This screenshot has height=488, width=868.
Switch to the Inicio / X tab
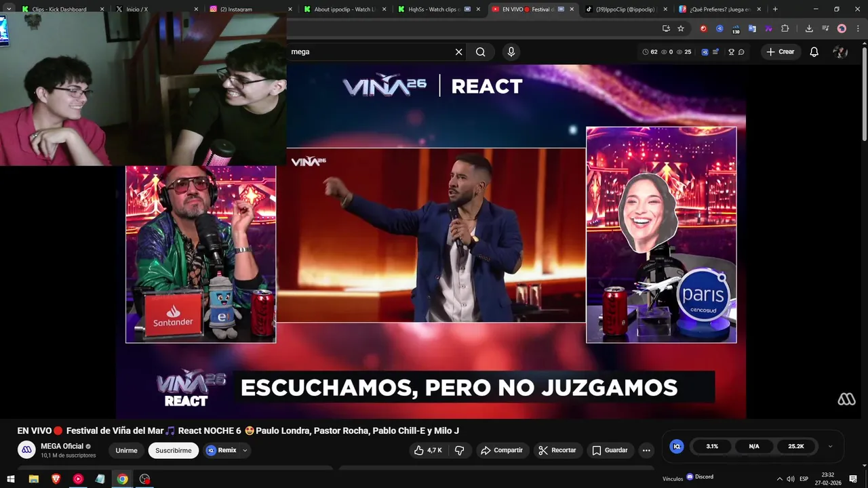(x=156, y=9)
